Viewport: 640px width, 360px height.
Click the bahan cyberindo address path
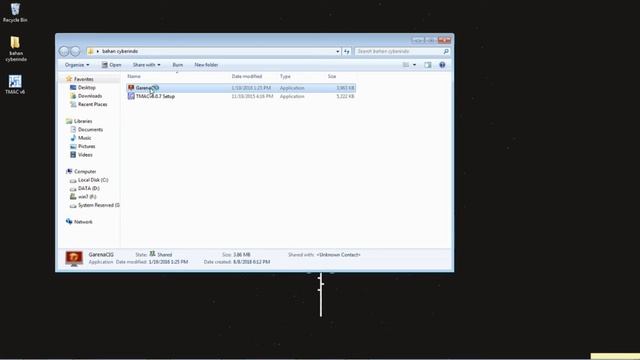(x=120, y=51)
